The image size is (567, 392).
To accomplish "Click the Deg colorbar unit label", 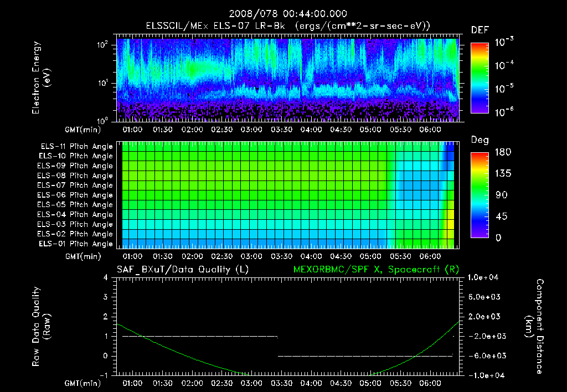I will [x=480, y=140].
